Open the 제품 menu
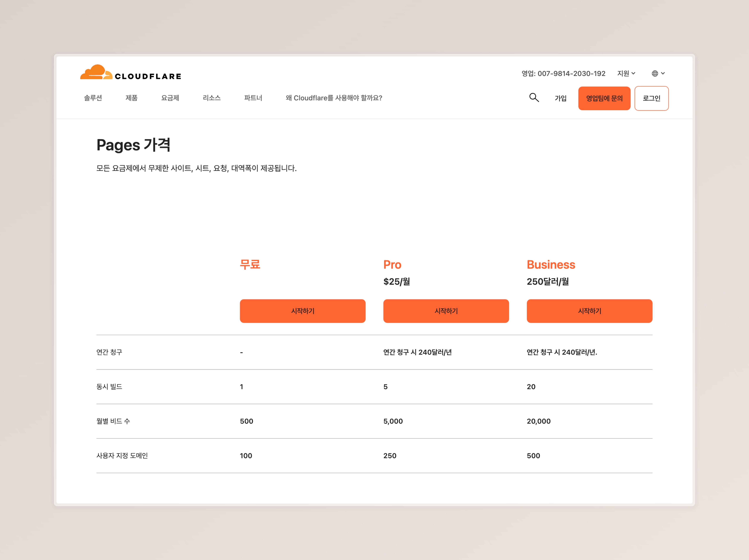This screenshot has width=749, height=560. coord(131,98)
